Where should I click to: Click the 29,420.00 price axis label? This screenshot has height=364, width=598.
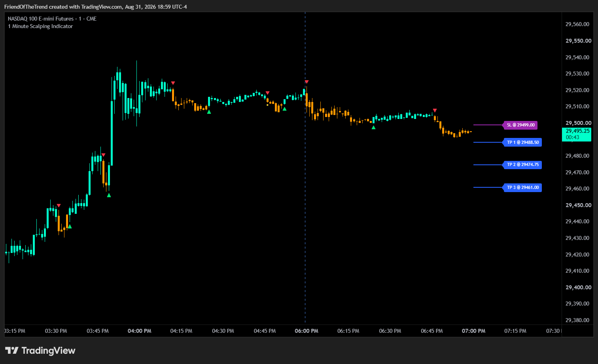[x=577, y=255]
